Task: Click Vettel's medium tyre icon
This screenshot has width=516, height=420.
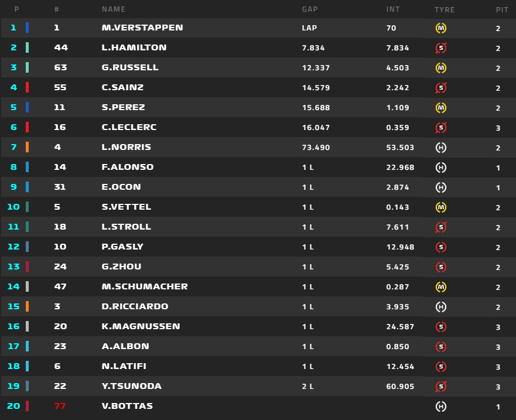Action: click(x=441, y=207)
